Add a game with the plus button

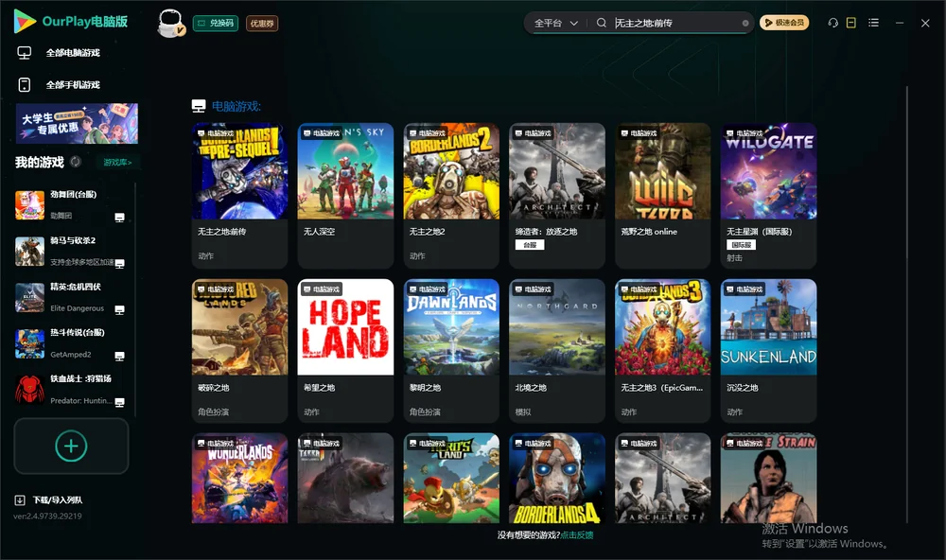[71, 446]
